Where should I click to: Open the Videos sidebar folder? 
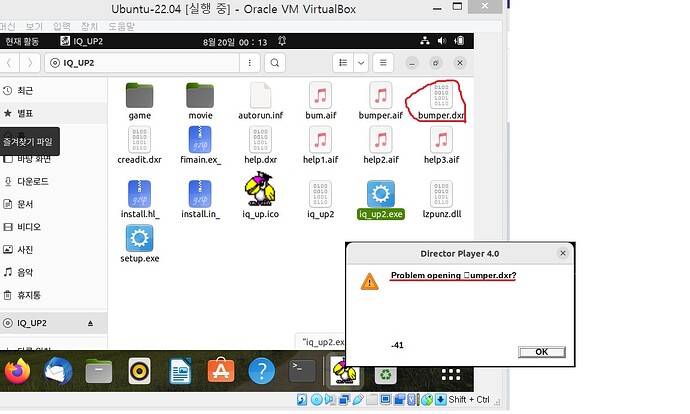click(53, 227)
